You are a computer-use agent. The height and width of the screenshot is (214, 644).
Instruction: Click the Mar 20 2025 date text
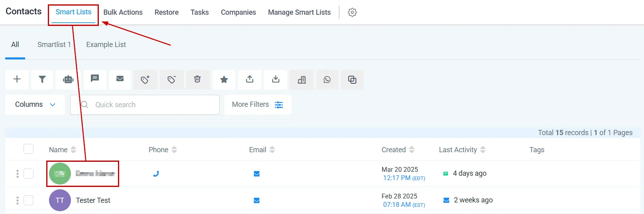pyautogui.click(x=400, y=169)
